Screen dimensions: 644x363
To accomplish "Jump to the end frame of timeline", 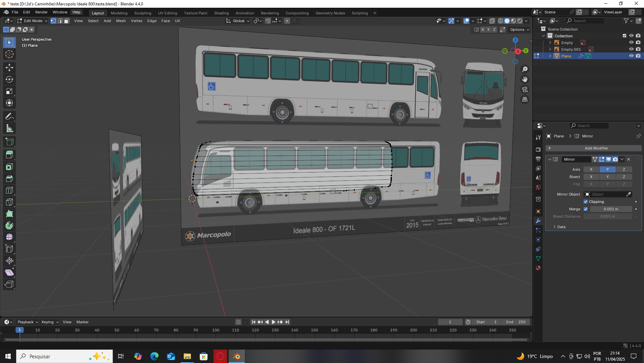I will point(287,322).
